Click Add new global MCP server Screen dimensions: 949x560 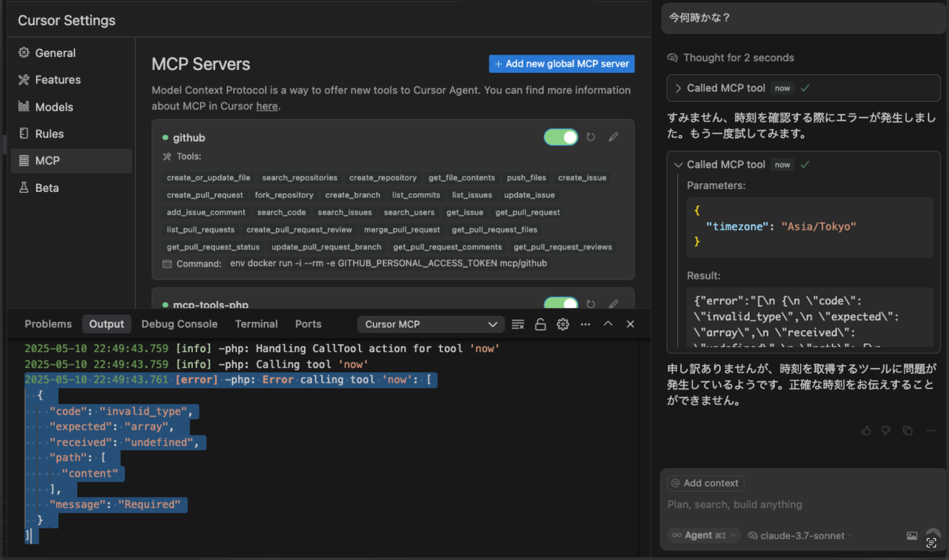coord(561,64)
